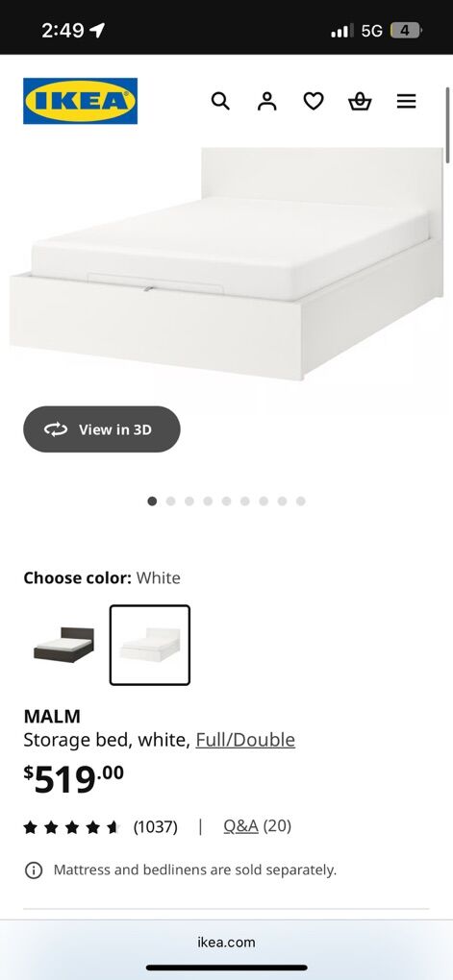This screenshot has width=453, height=980.
Task: Tap the 3D rotate arrows icon
Action: (x=56, y=429)
